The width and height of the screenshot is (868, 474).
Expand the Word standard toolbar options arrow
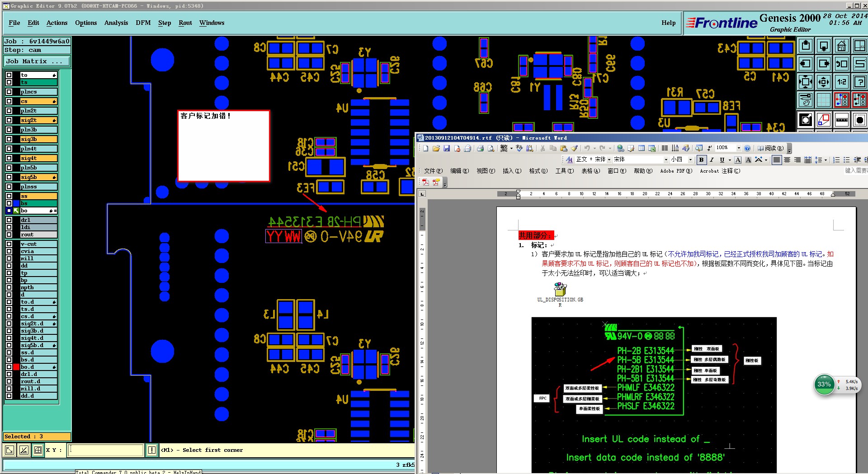tap(789, 149)
